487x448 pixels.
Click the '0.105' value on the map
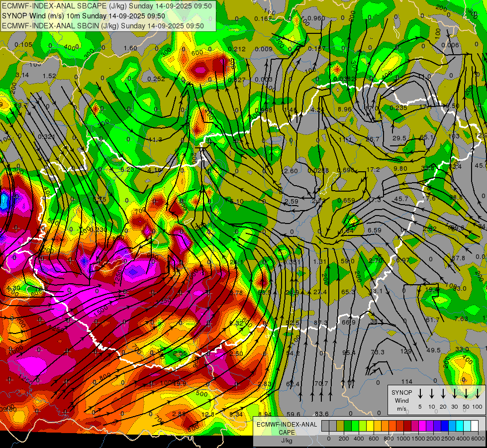(x=23, y=44)
